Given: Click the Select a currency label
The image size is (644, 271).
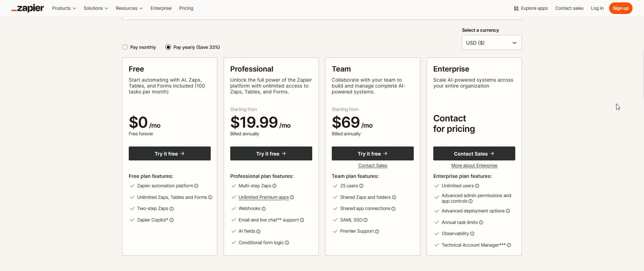Looking at the screenshot, I should point(480,30).
